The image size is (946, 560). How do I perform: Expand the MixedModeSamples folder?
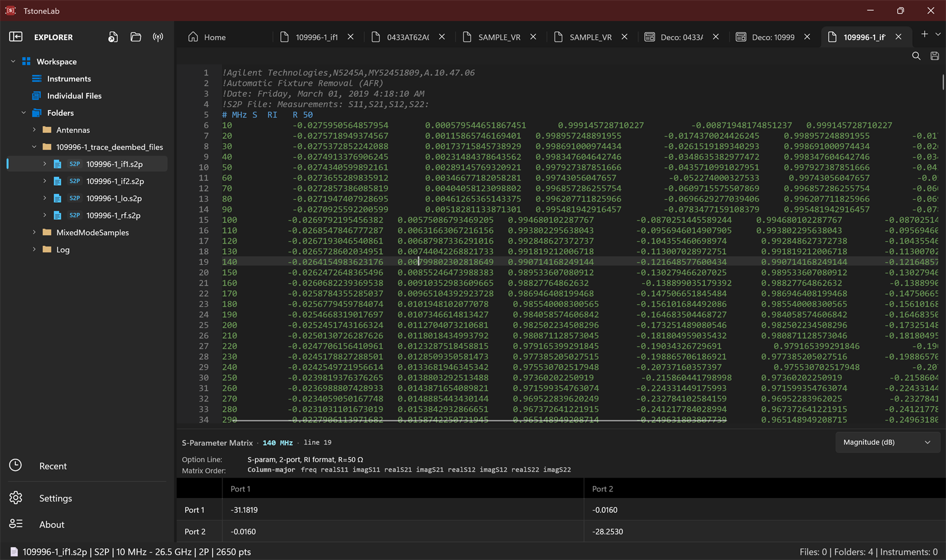(34, 232)
